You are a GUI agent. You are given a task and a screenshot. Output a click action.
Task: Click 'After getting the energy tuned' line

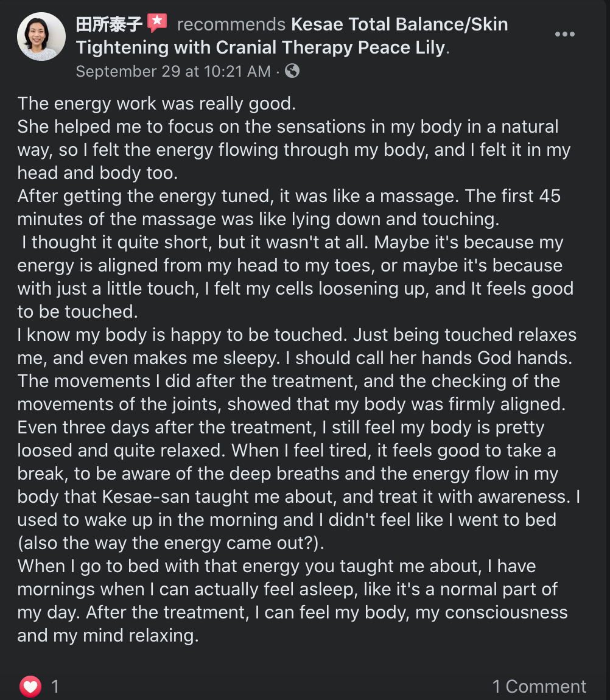289,196
